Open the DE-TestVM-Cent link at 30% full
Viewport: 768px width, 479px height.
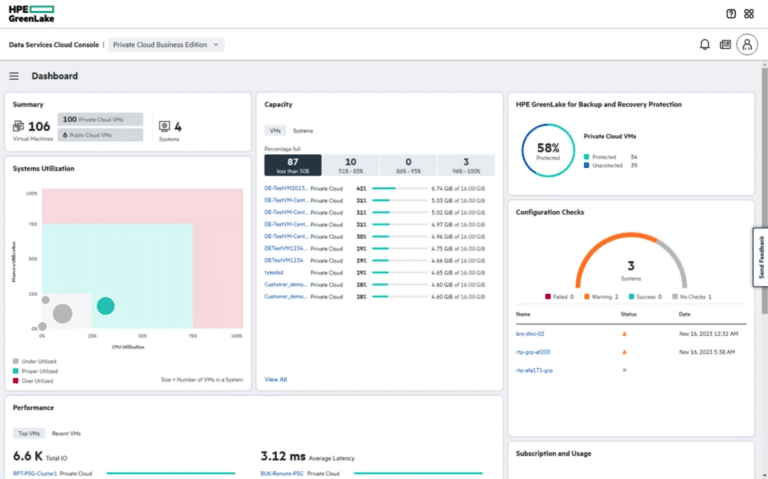pos(286,236)
